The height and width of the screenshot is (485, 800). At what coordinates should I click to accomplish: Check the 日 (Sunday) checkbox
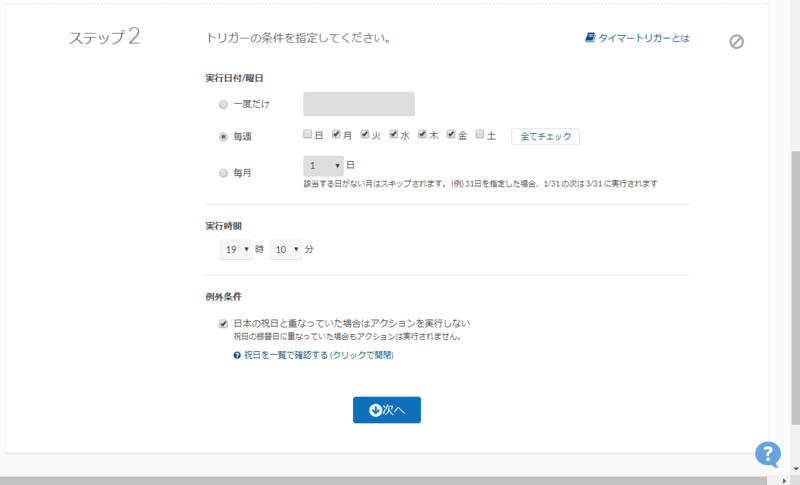pos(307,134)
